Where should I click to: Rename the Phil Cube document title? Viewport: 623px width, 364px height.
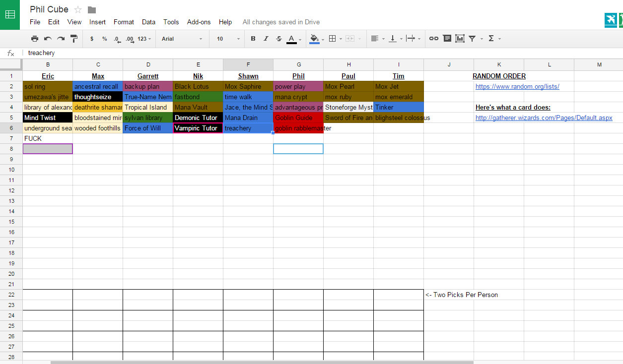pos(49,9)
